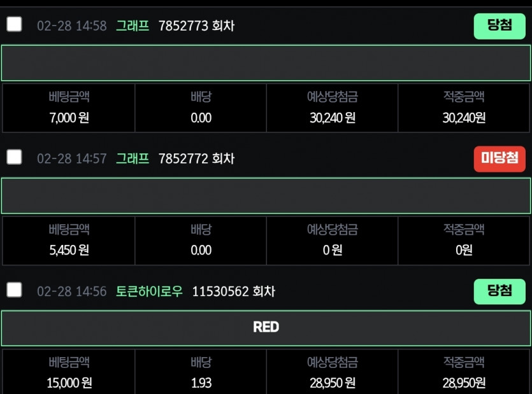Viewport: 532px width, 394px height.
Task: Click the empty selection bar under round 7852772
Action: (266, 195)
